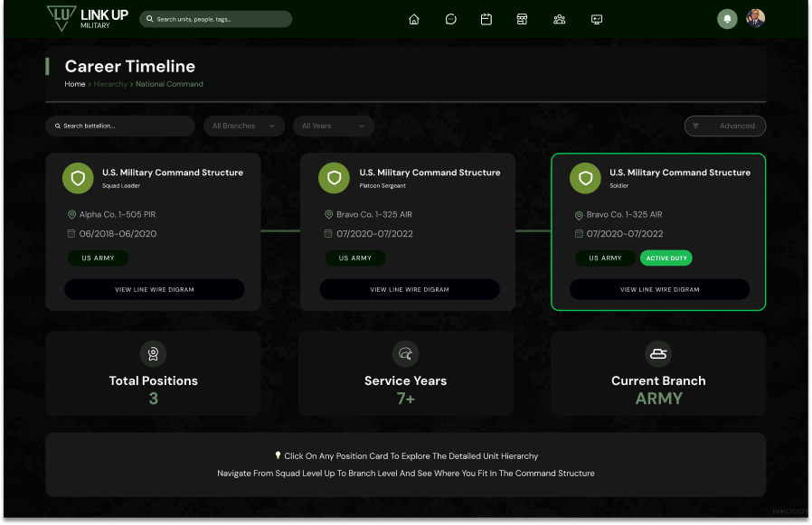View line wire diagram for Squad Leader
This screenshot has width=812, height=525.
[x=154, y=289]
